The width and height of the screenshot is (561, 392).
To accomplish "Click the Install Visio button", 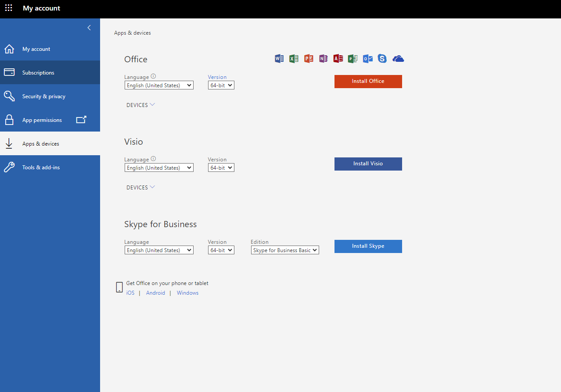I will pyautogui.click(x=368, y=164).
